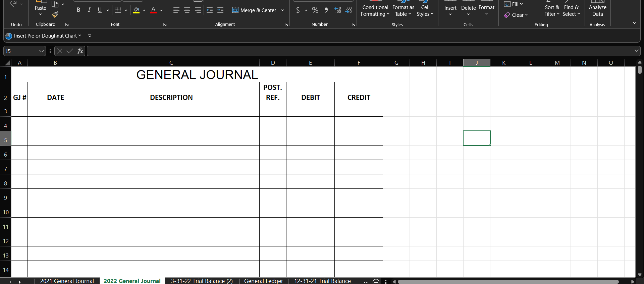Click the Format Painter brush icon
Image resolution: width=644 pixels, height=284 pixels.
[55, 15]
